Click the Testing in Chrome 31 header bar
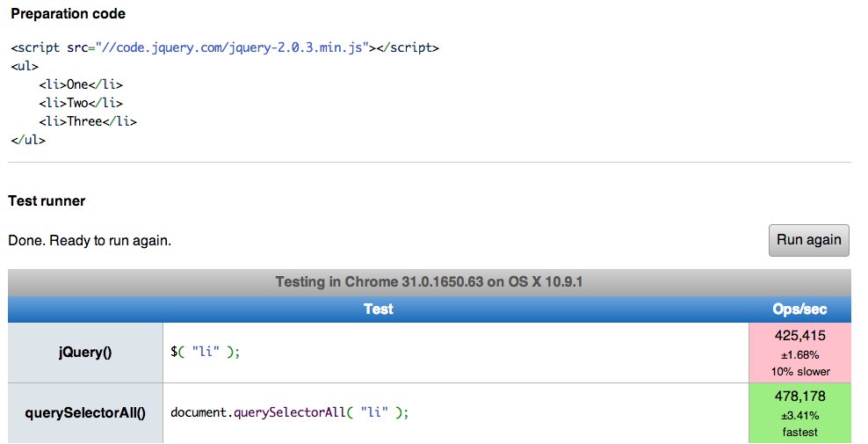Image resolution: width=868 pixels, height=444 pixels. click(x=430, y=282)
